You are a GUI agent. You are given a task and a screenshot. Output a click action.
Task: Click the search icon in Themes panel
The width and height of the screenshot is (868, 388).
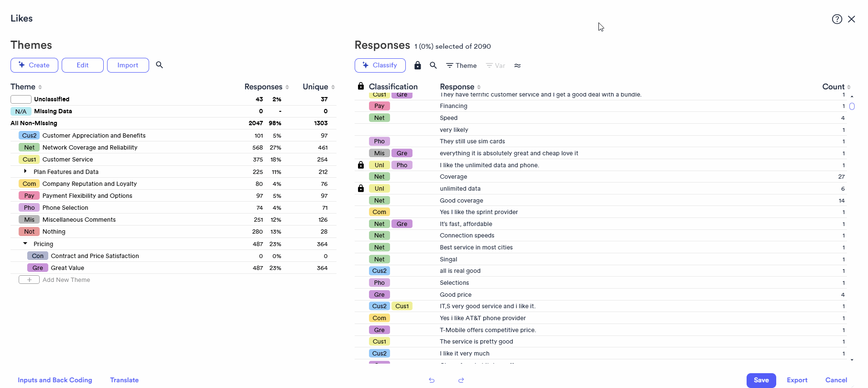(160, 65)
